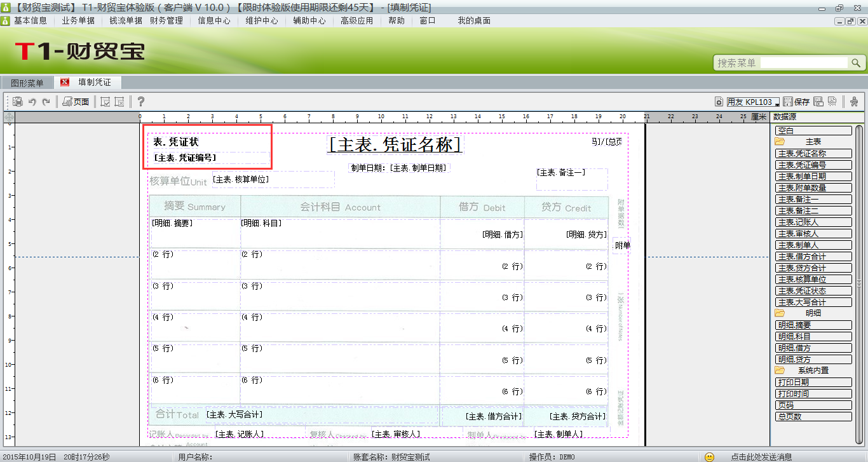Open the 信息中心 menu
Screen dimensions: 868x462
(214, 20)
